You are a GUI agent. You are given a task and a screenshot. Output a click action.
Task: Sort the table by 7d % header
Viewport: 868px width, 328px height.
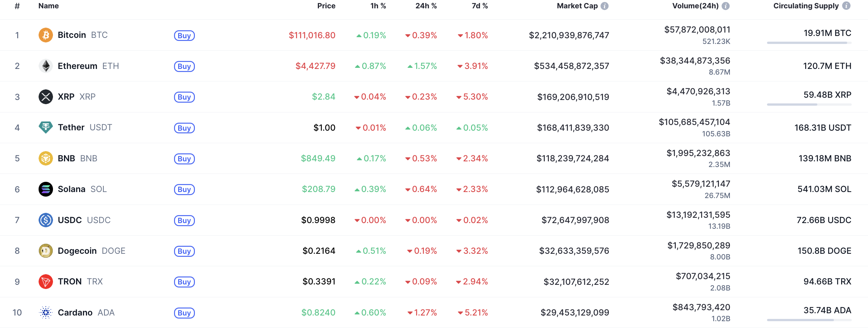[480, 6]
